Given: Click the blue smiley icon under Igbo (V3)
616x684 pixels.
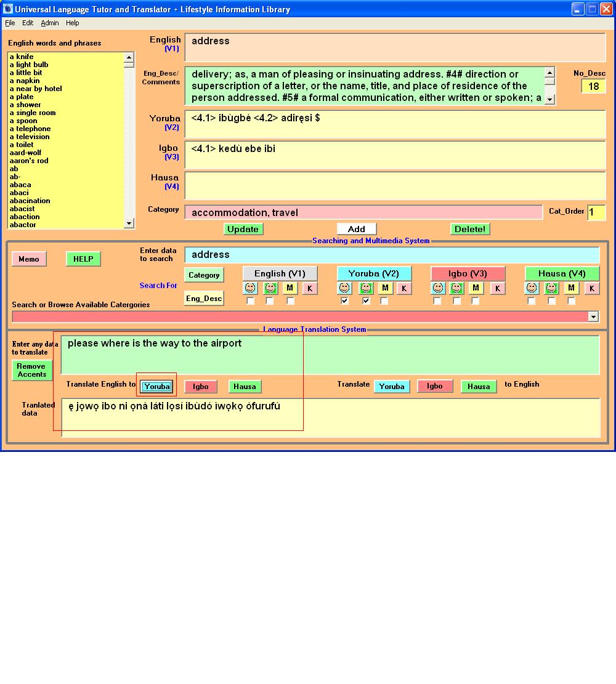Looking at the screenshot, I should 438,288.
